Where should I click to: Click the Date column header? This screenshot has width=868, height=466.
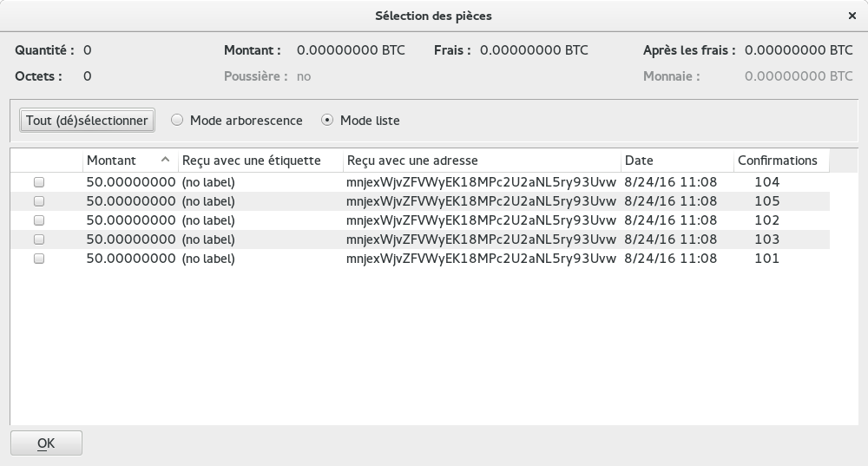[639, 161]
